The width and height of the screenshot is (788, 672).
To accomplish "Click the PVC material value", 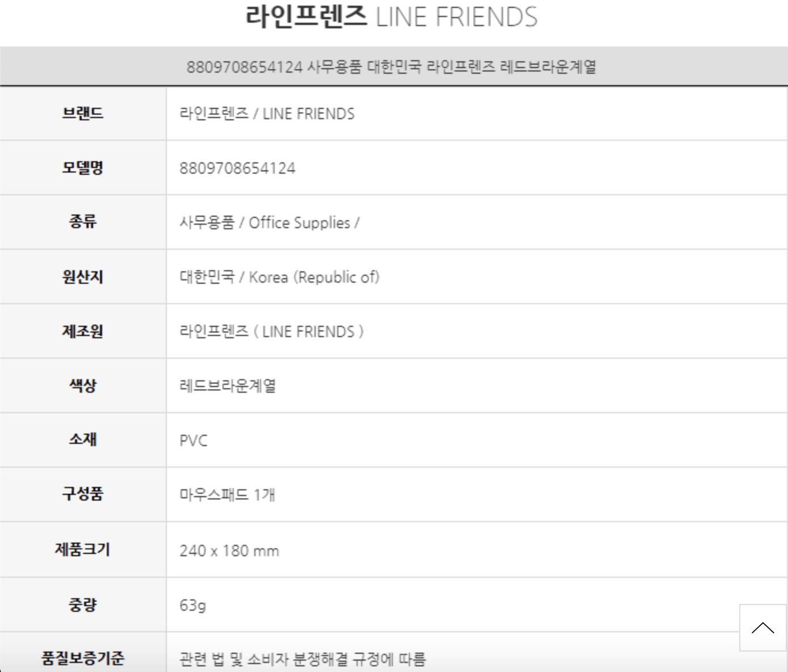I will tap(194, 440).
